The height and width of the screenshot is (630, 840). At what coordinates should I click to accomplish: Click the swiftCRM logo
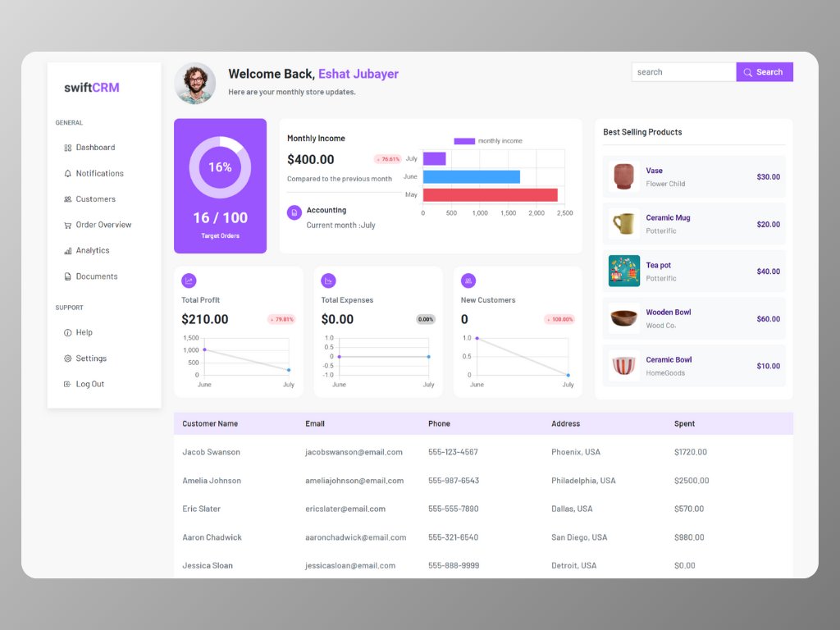tap(92, 87)
